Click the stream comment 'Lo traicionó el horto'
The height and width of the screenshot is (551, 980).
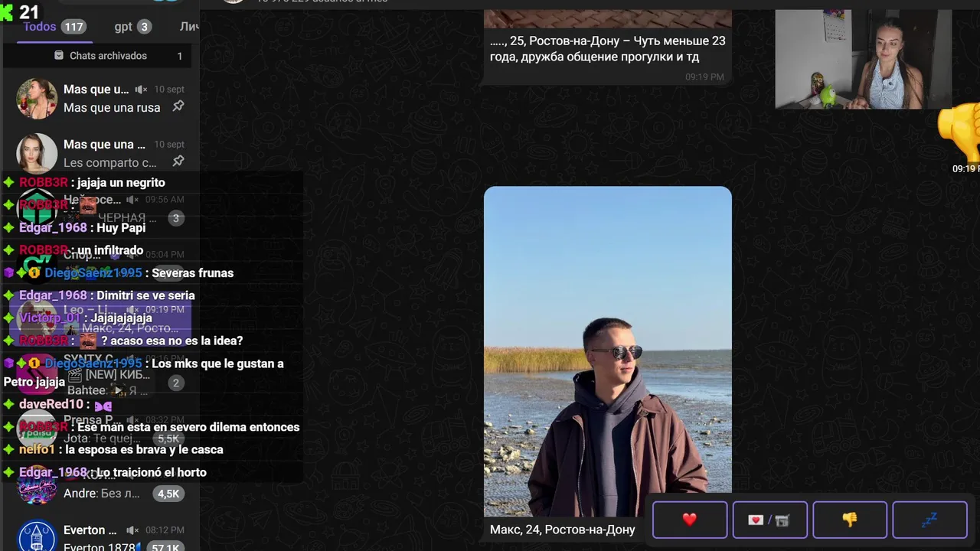tap(151, 472)
